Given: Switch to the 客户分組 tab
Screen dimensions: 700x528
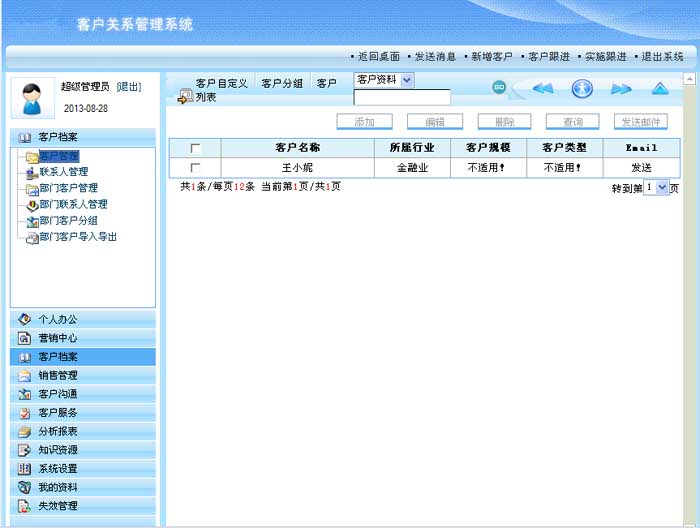Looking at the screenshot, I should click(x=282, y=84).
